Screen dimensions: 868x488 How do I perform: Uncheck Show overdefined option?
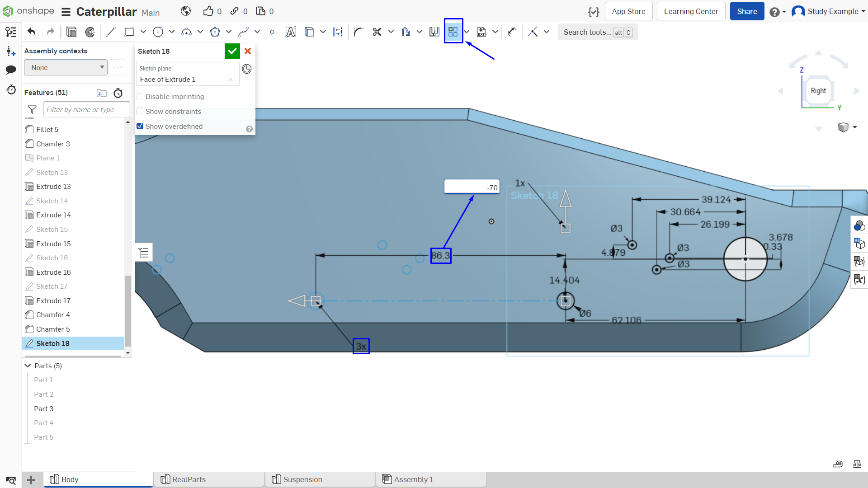(x=140, y=126)
